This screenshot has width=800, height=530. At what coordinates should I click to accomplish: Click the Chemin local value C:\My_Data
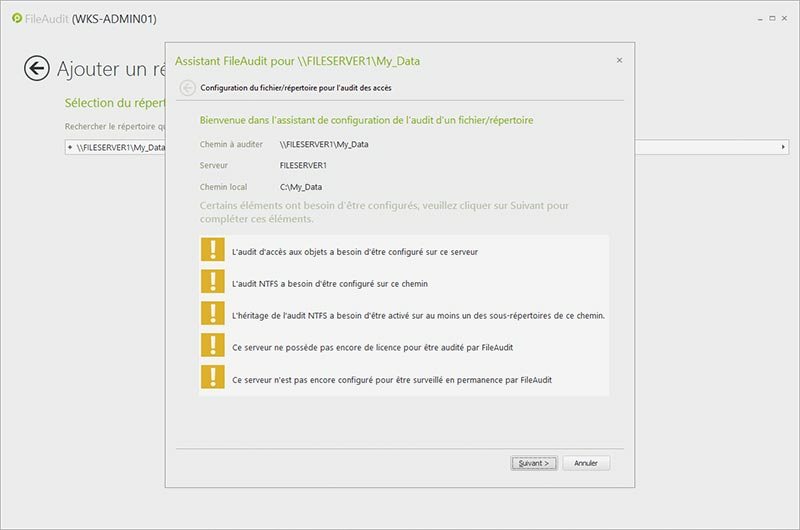300,187
